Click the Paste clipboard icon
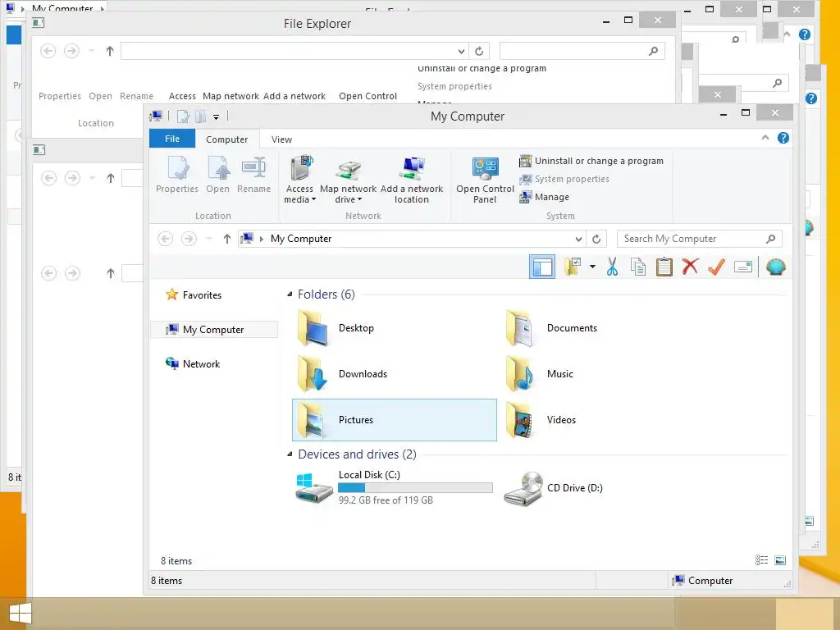This screenshot has width=840, height=630. pos(664,267)
